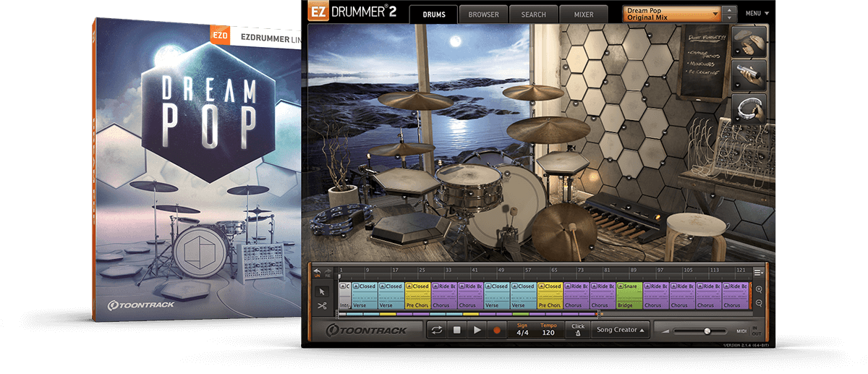Adjust the master volume slider
868x374 pixels.
(699, 331)
